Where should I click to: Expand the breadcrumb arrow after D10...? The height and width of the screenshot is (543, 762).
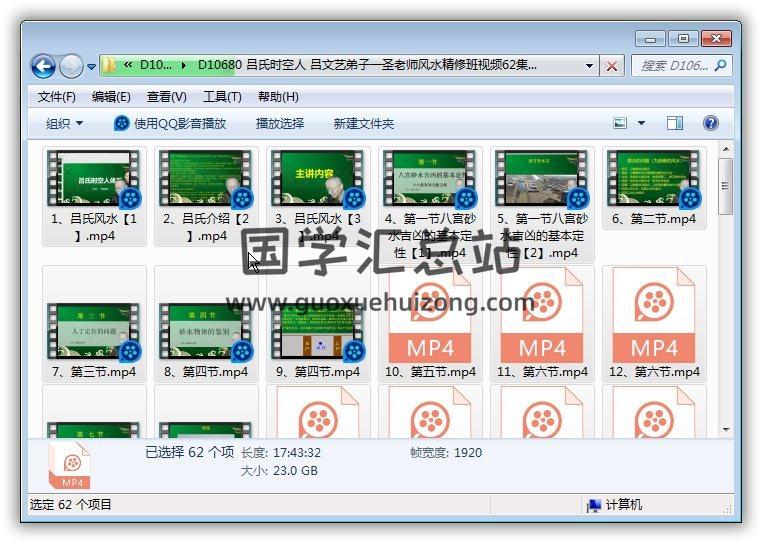pos(184,65)
